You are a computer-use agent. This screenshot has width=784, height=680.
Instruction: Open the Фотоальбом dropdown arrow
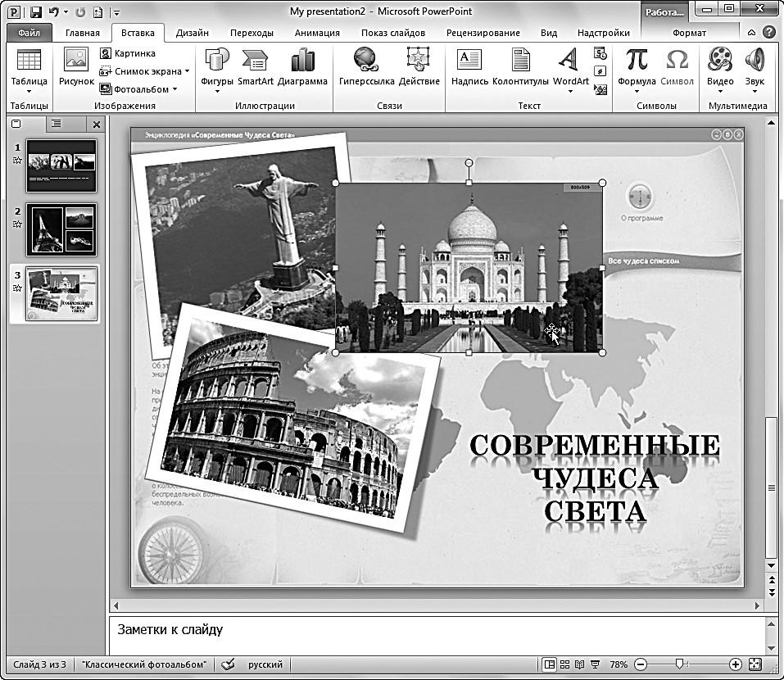click(x=175, y=89)
